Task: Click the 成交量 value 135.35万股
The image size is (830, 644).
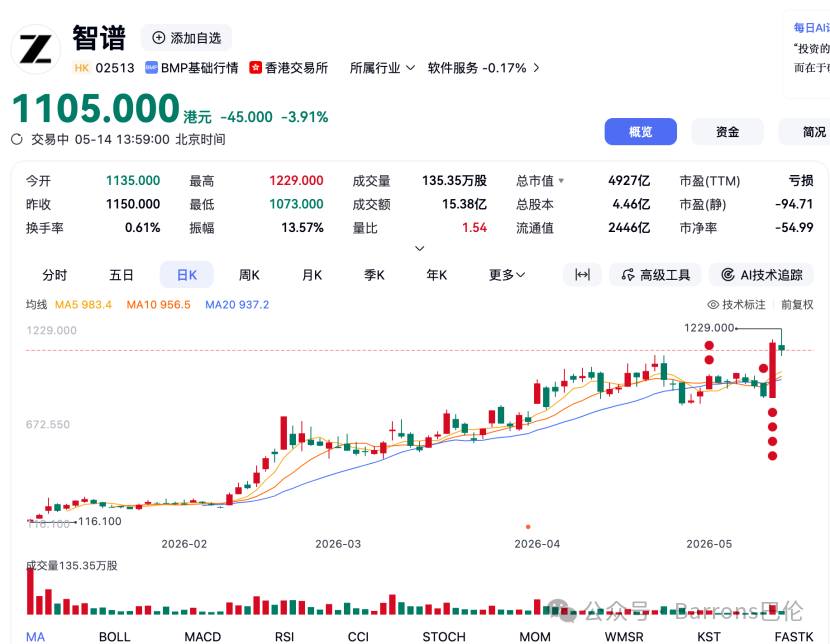Action: point(454,181)
